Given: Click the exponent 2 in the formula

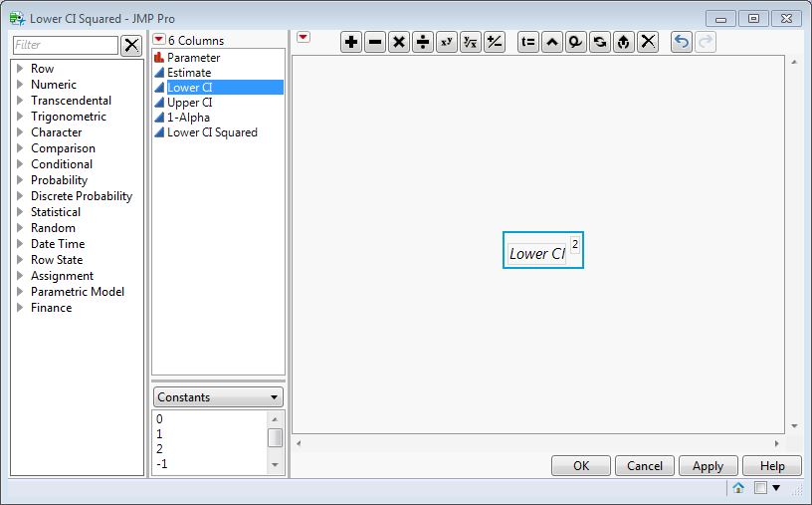Looking at the screenshot, I should click(575, 244).
